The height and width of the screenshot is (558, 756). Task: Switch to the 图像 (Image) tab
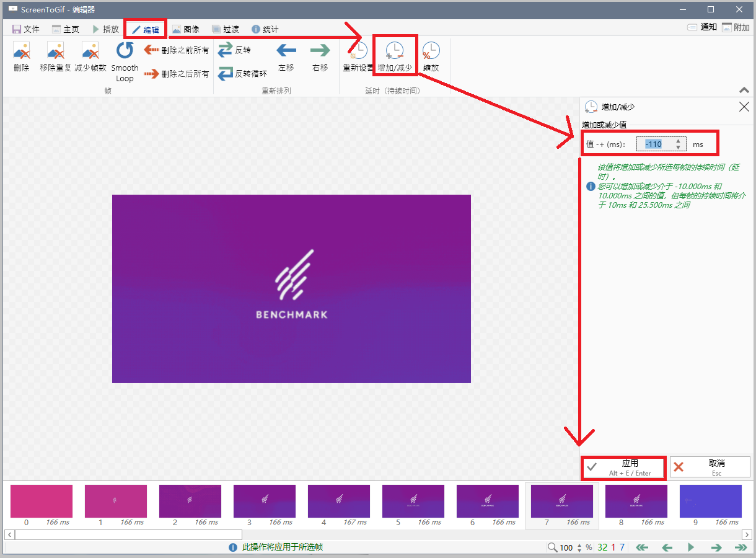click(x=185, y=29)
